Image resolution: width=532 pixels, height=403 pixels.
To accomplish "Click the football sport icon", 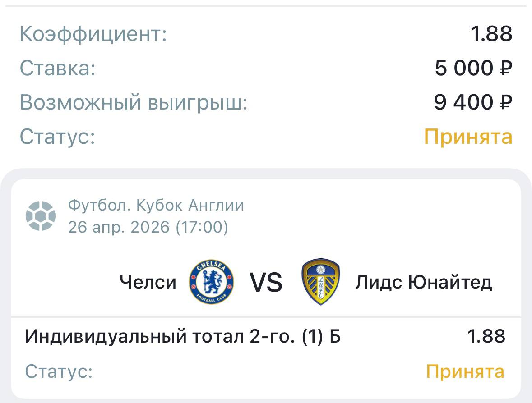I will [x=41, y=216].
